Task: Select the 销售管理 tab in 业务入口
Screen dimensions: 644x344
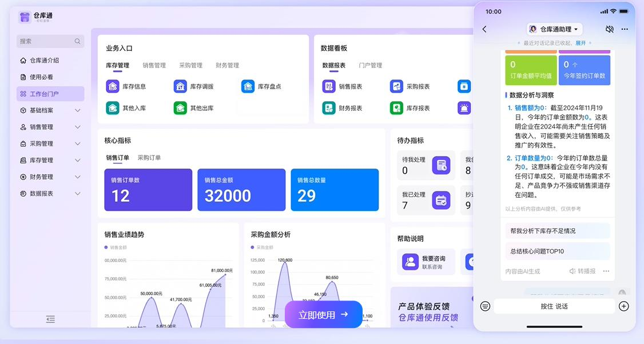Action: point(154,65)
